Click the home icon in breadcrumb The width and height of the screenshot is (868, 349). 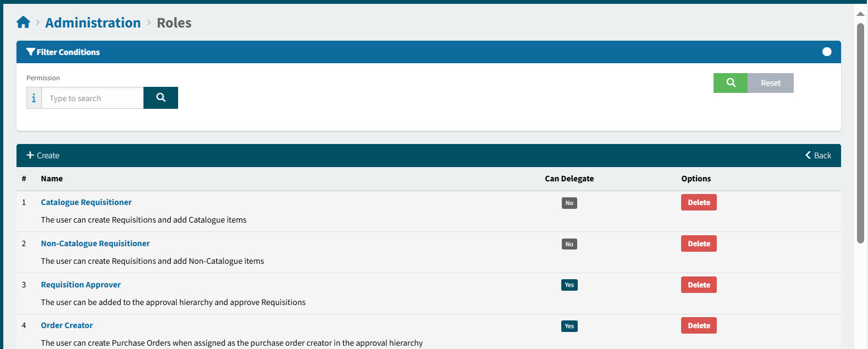point(23,23)
